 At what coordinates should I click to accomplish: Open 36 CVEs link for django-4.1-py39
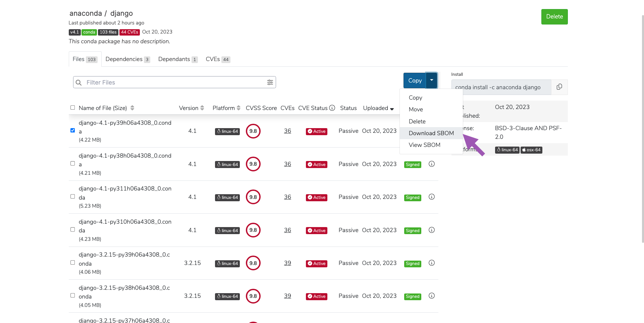[287, 131]
